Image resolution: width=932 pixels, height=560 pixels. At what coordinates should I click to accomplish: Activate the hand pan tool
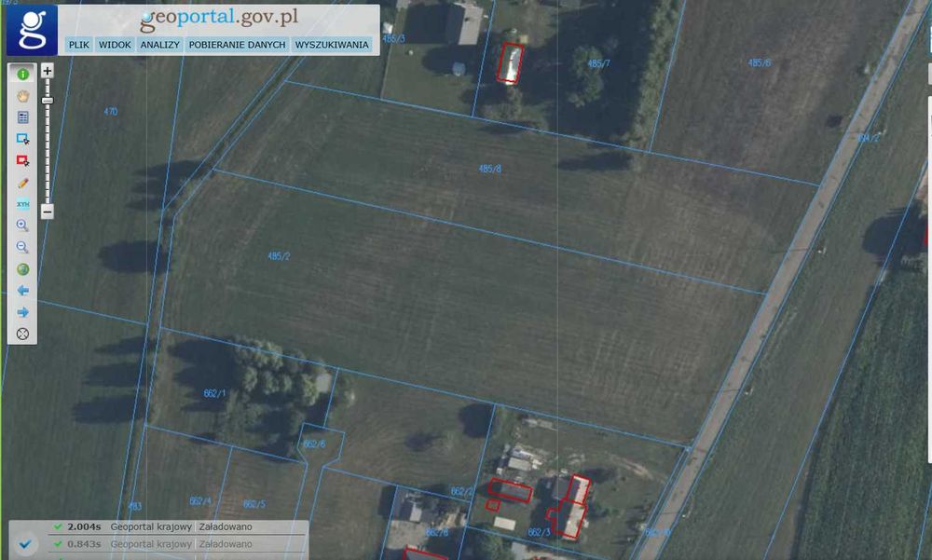pyautogui.click(x=22, y=96)
